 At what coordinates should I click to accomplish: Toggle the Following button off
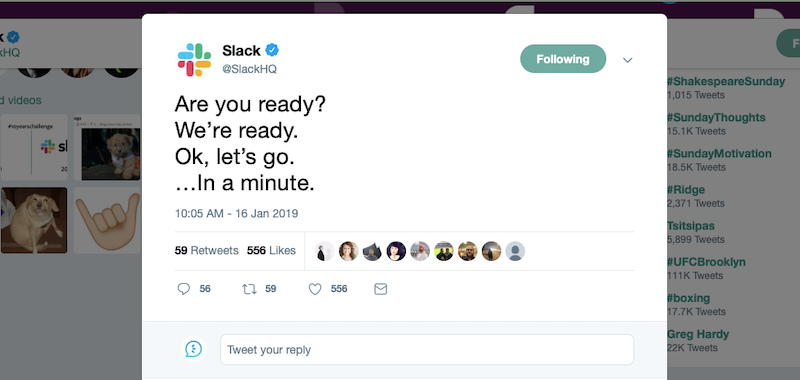coord(563,59)
